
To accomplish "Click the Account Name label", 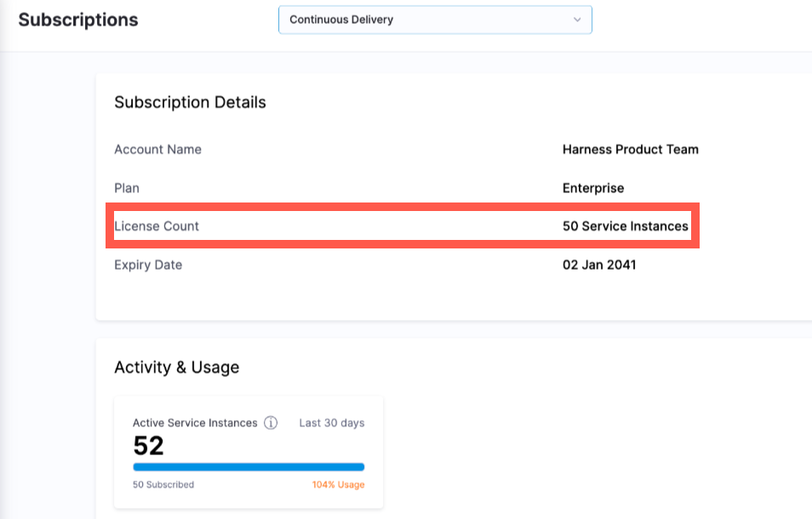I will [157, 149].
